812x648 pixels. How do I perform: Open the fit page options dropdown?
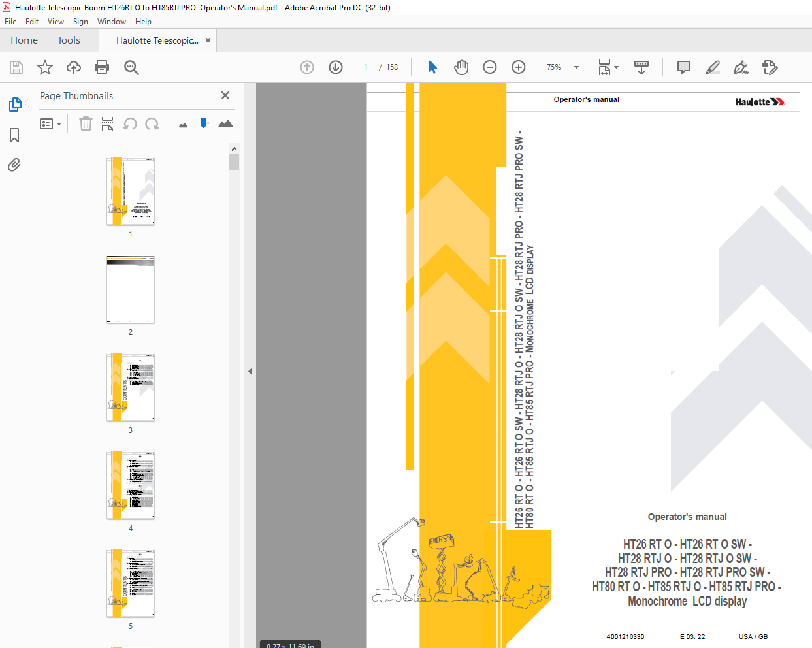click(608, 67)
